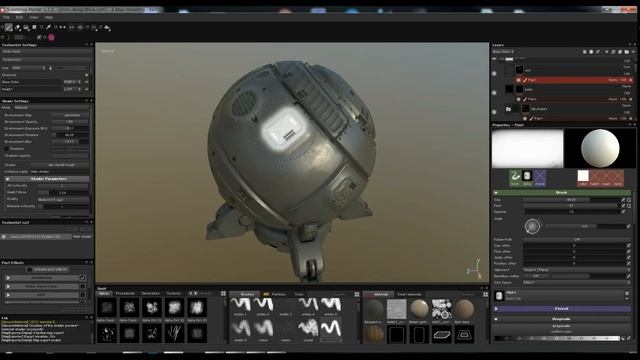Add a paint layer with brush icon

tap(598, 52)
